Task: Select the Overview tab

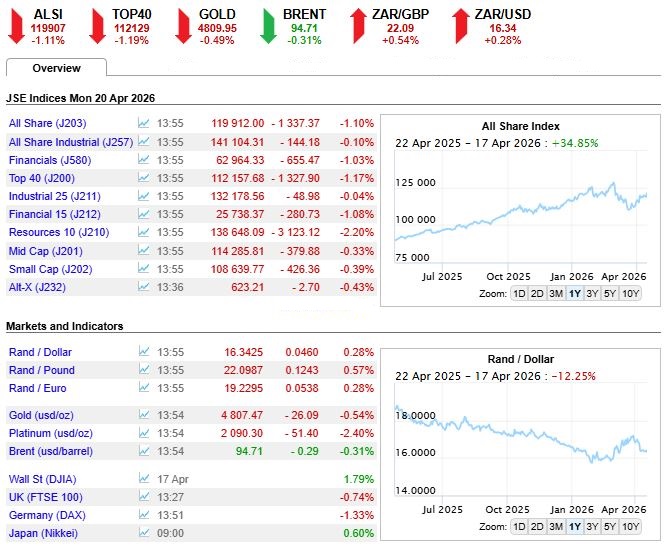Action: pos(56,68)
